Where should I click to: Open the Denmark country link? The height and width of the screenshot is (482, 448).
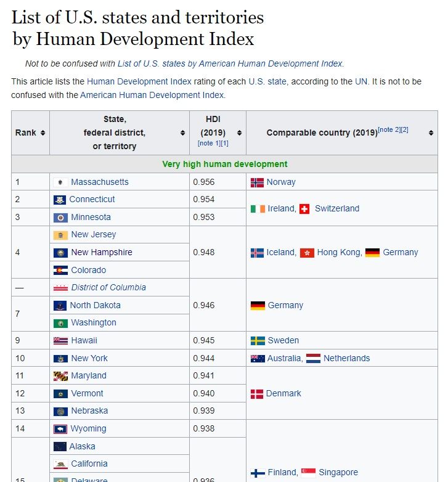point(283,394)
